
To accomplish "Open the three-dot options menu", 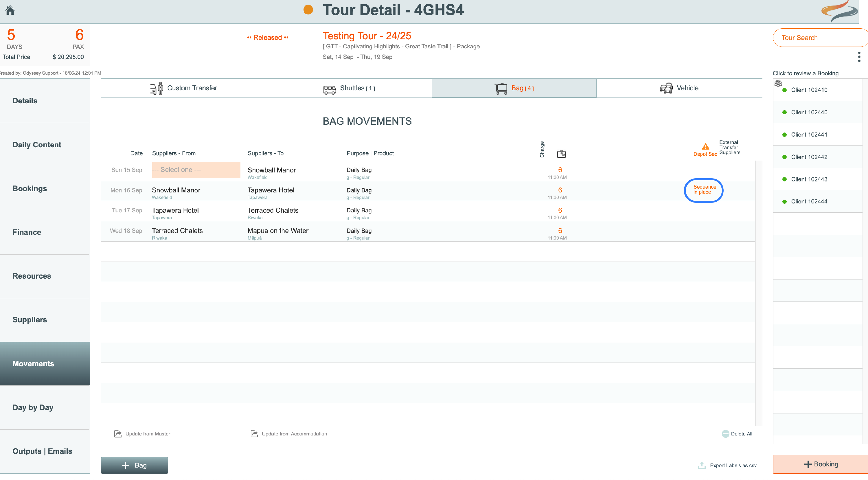I will point(859,57).
